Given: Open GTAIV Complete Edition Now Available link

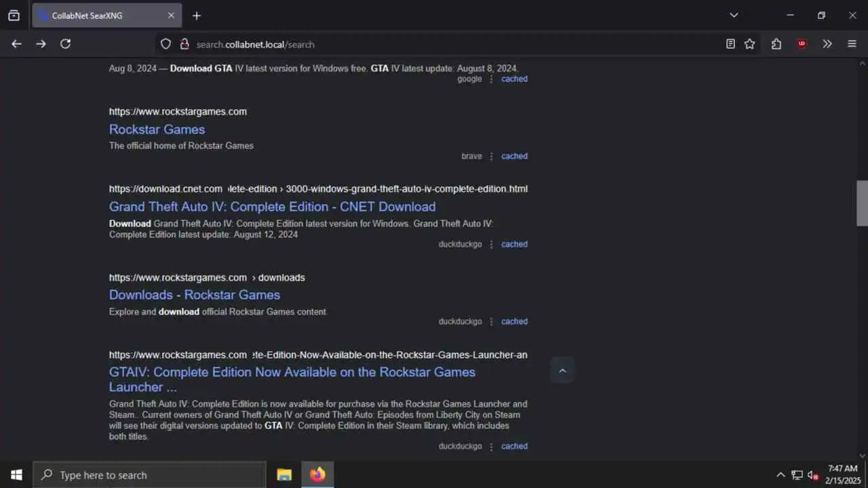Looking at the screenshot, I should click(x=292, y=380).
